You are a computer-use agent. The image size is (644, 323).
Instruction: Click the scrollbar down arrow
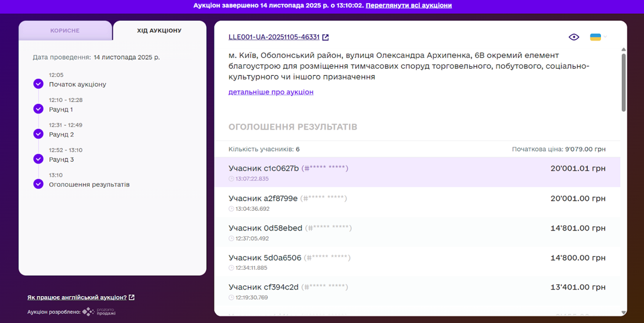(x=624, y=312)
